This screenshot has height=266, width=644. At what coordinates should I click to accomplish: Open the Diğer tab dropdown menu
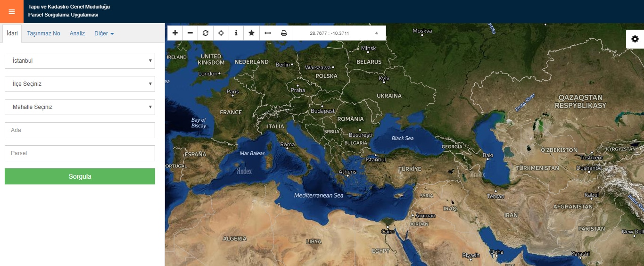[x=104, y=33]
